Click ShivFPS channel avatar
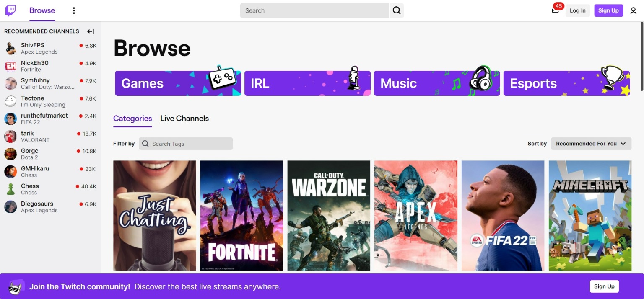This screenshot has width=644, height=299. 10,48
